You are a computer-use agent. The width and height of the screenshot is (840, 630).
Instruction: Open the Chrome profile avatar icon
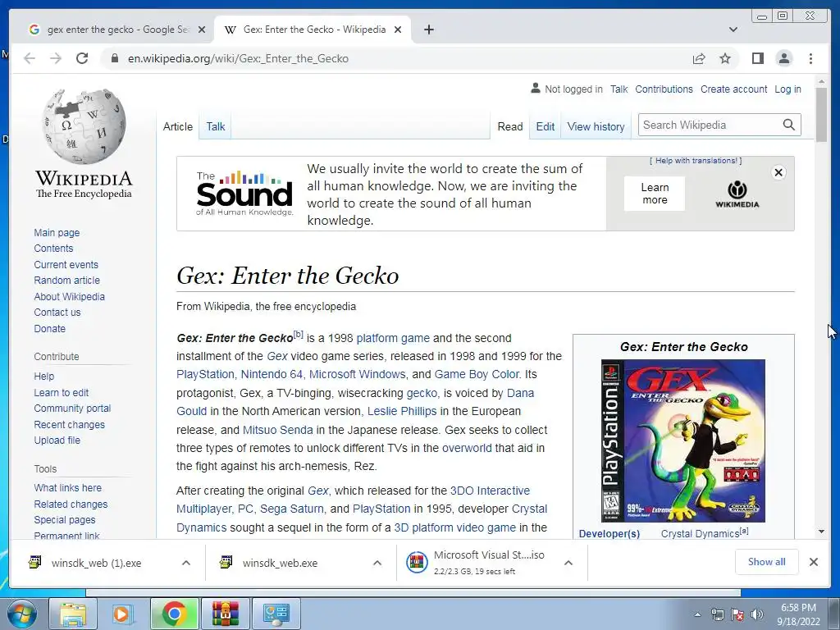(x=783, y=58)
